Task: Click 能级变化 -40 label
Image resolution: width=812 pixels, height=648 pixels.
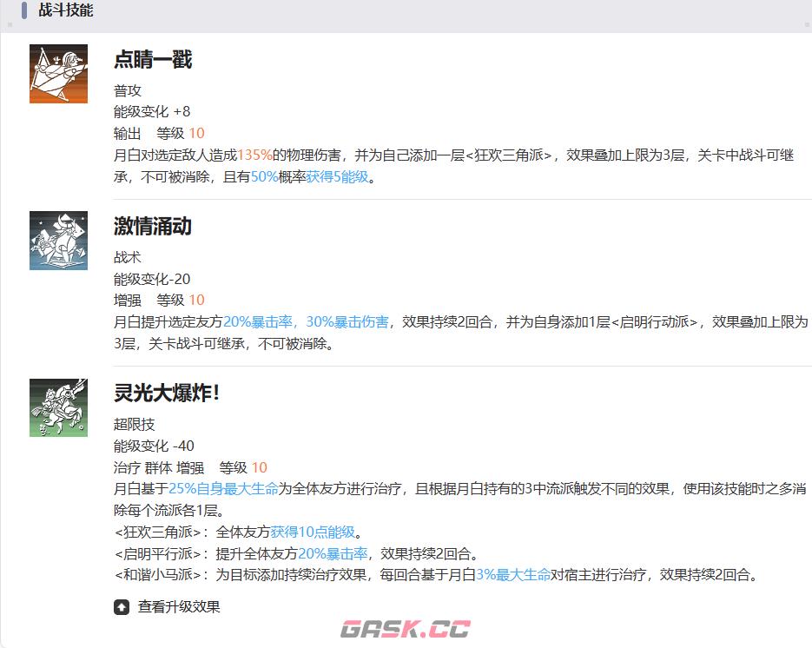Action: [154, 446]
